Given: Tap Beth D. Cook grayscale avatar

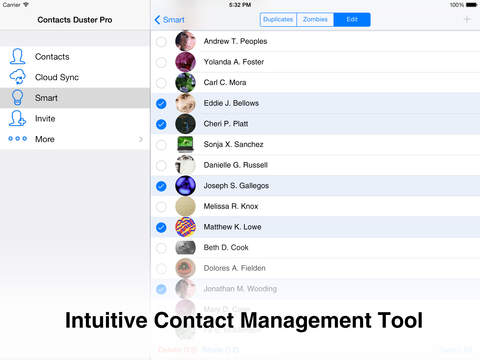Looking at the screenshot, I should [x=185, y=248].
